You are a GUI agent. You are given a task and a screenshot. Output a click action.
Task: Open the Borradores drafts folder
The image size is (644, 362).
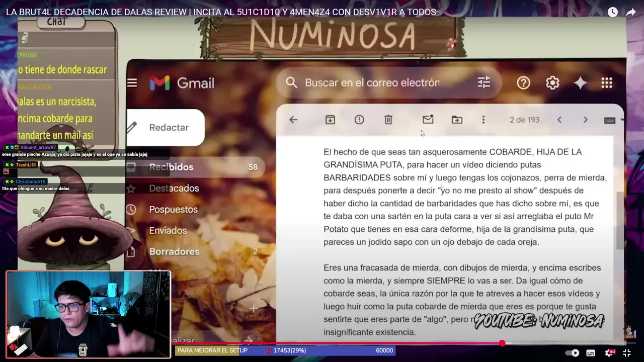click(x=174, y=251)
